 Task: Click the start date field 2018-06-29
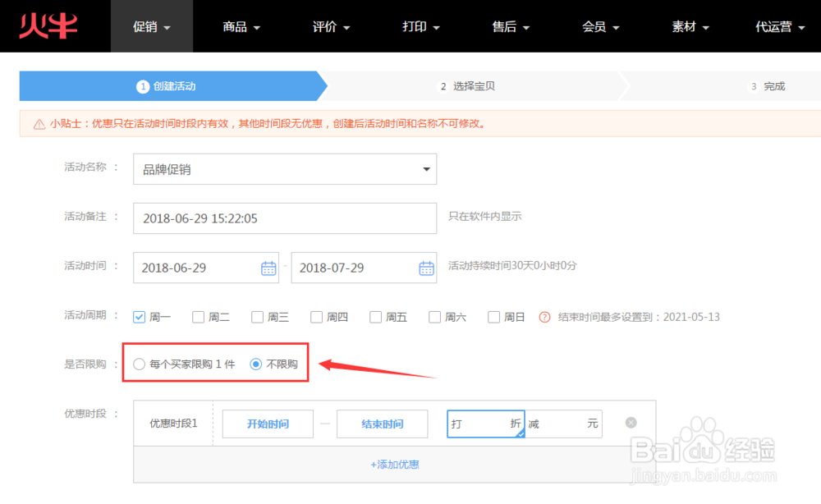(x=206, y=268)
